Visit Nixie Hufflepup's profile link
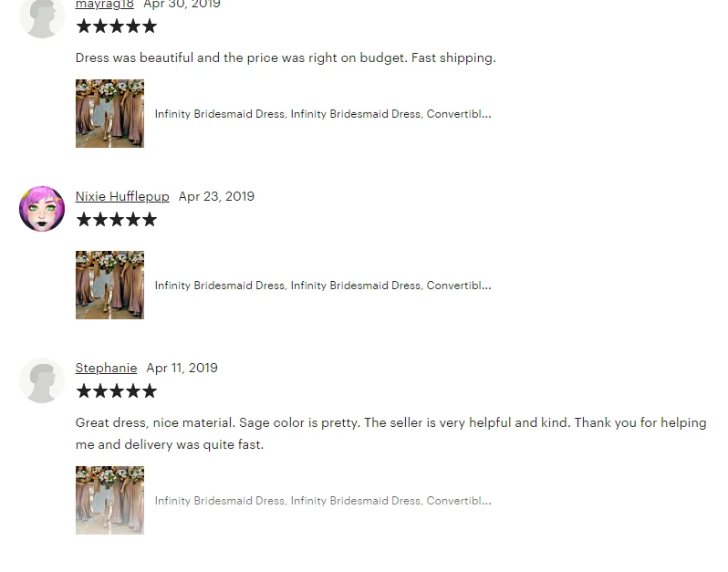This screenshot has width=728, height=572. point(122,196)
